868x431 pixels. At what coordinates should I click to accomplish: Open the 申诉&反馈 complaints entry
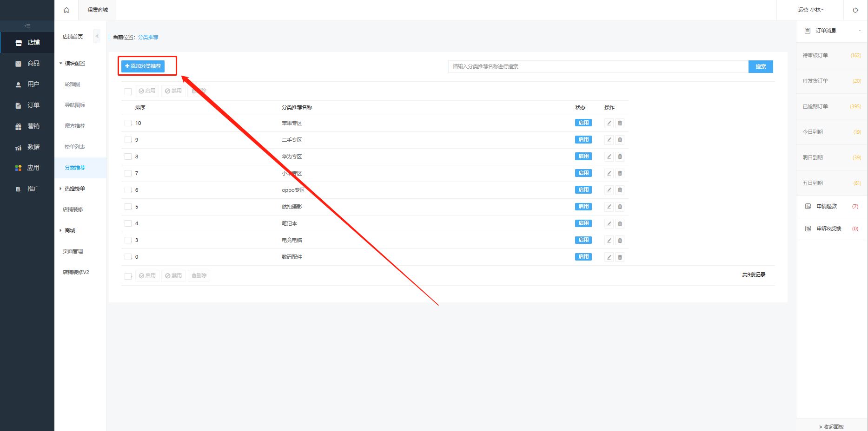(x=831, y=229)
